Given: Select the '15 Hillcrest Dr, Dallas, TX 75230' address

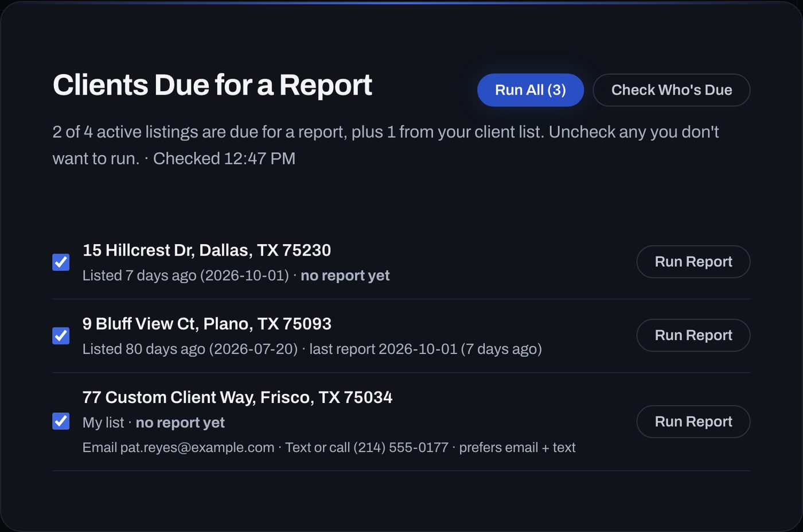Looking at the screenshot, I should point(206,251).
